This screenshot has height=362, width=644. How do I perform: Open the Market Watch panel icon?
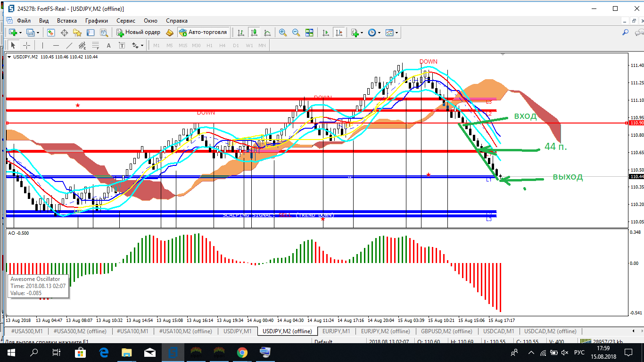click(x=51, y=33)
